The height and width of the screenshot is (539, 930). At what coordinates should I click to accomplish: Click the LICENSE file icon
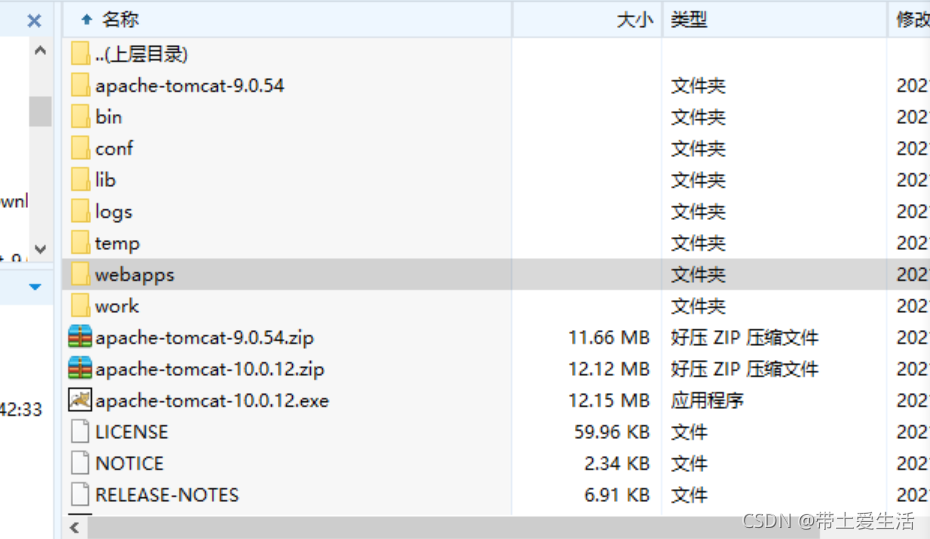80,432
